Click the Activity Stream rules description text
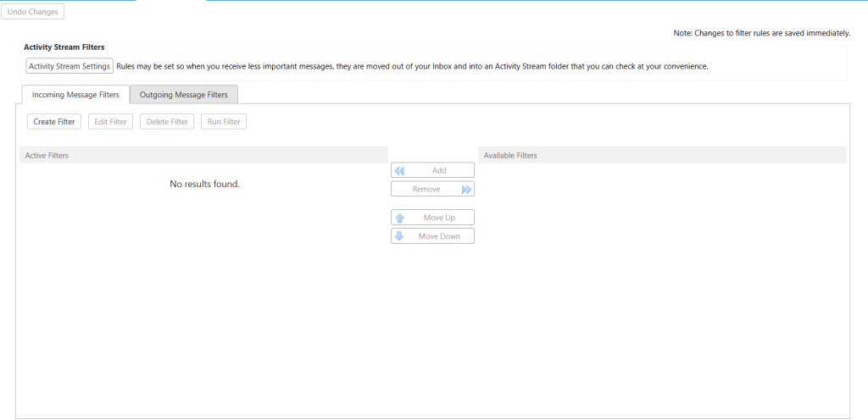The height and width of the screenshot is (420, 868). coord(411,66)
